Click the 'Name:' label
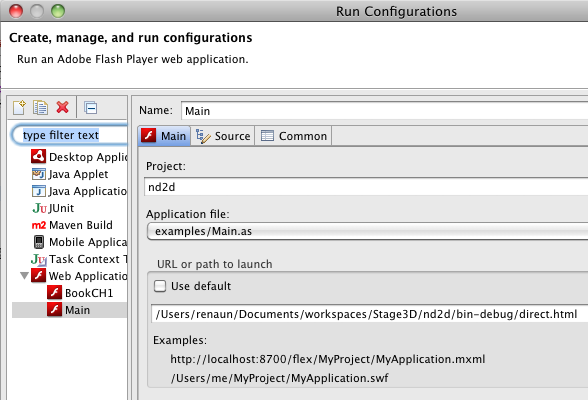This screenshot has width=588, height=400. pos(156,110)
